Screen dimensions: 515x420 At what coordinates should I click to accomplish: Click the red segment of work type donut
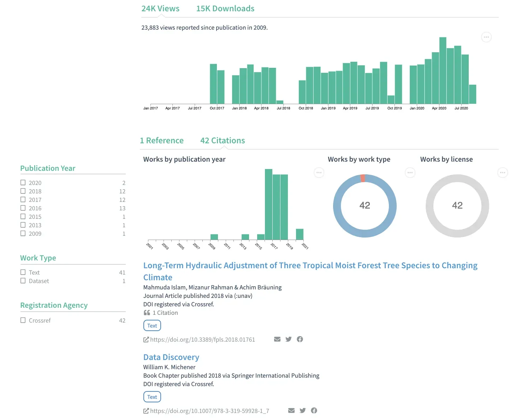point(363,178)
